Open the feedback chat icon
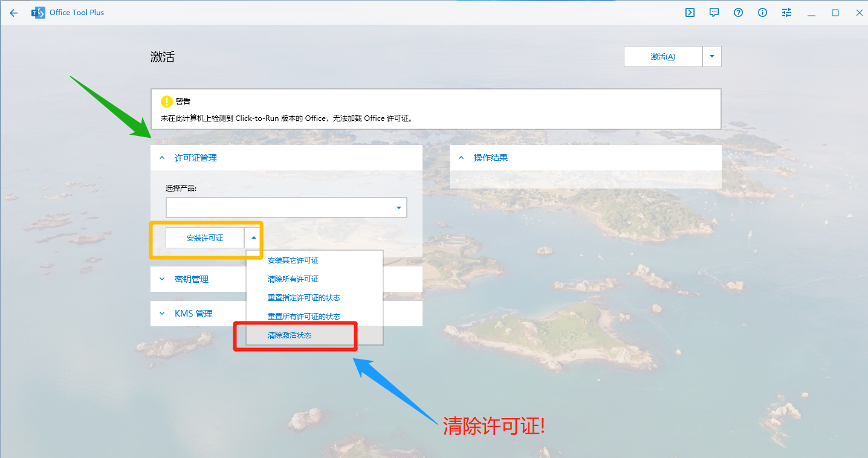The width and height of the screenshot is (868, 458). (x=714, y=13)
